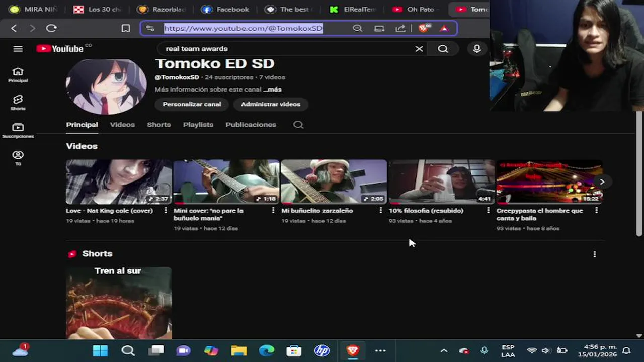The height and width of the screenshot is (362, 644).
Task: Click the Personalizar canal button
Action: pyautogui.click(x=192, y=104)
